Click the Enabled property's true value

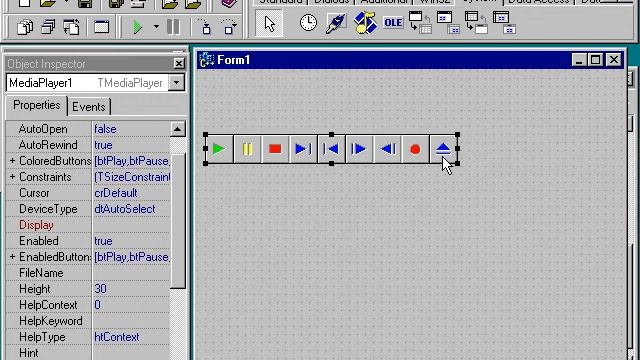tap(103, 241)
